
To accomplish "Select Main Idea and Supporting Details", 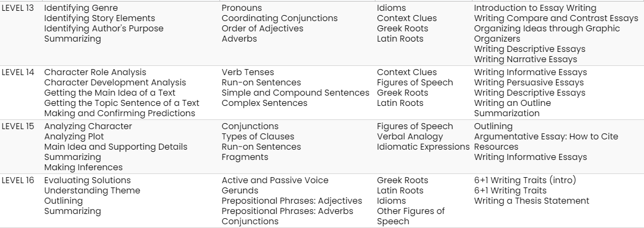I will 116,147.
